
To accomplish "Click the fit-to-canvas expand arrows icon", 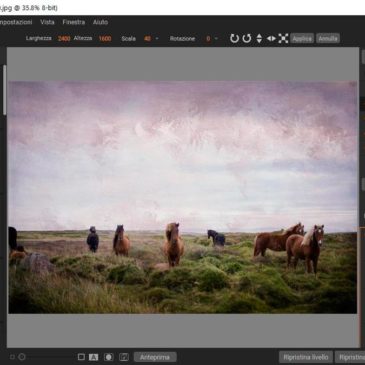I will point(283,39).
